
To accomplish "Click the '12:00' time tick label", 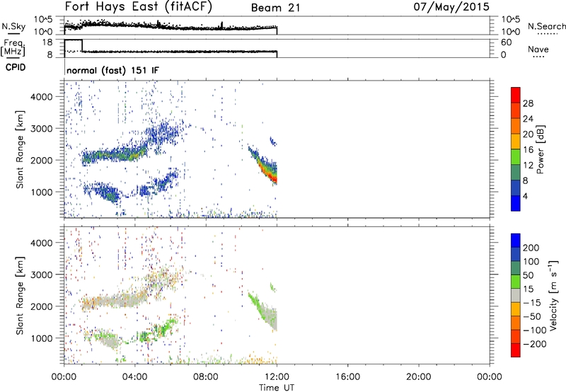I will click(277, 377).
